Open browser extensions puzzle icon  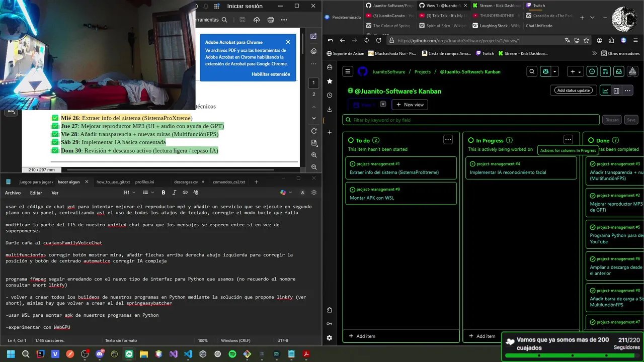[x=611, y=40]
